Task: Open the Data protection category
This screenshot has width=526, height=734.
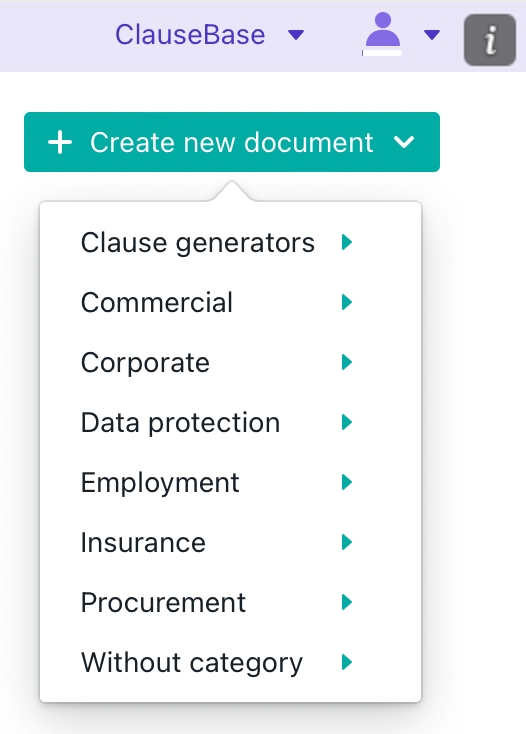Action: 230,422
